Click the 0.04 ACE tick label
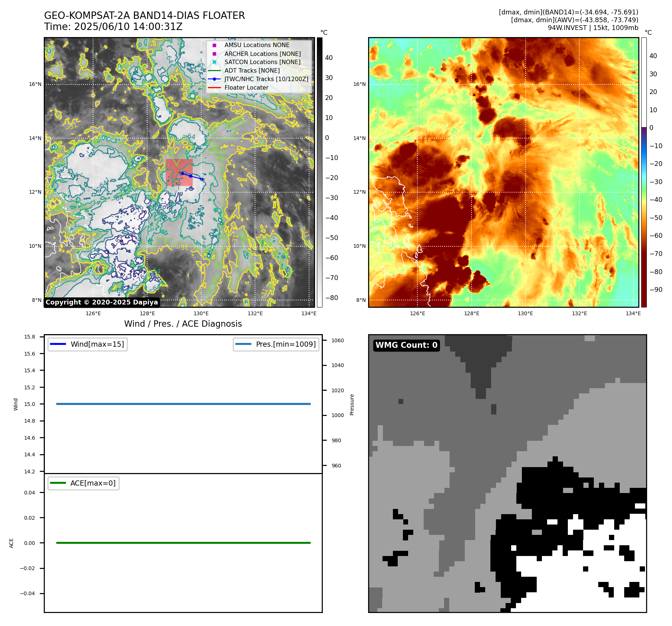Image resolution: width=672 pixels, height=626 pixels. [30, 493]
